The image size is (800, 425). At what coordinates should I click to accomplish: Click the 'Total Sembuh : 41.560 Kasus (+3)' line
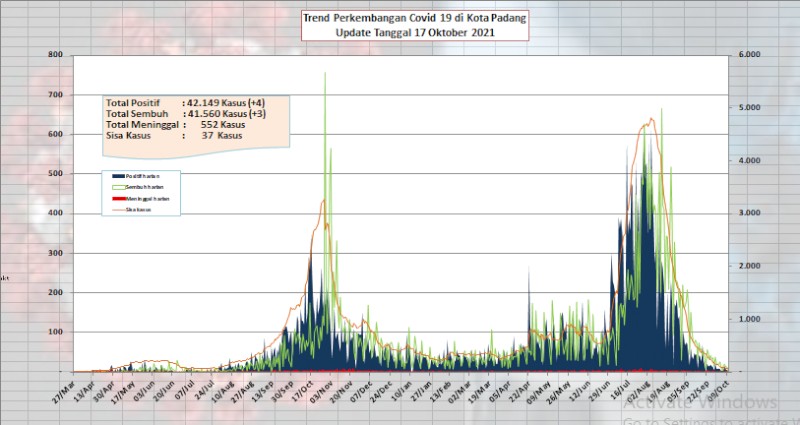coord(186,114)
